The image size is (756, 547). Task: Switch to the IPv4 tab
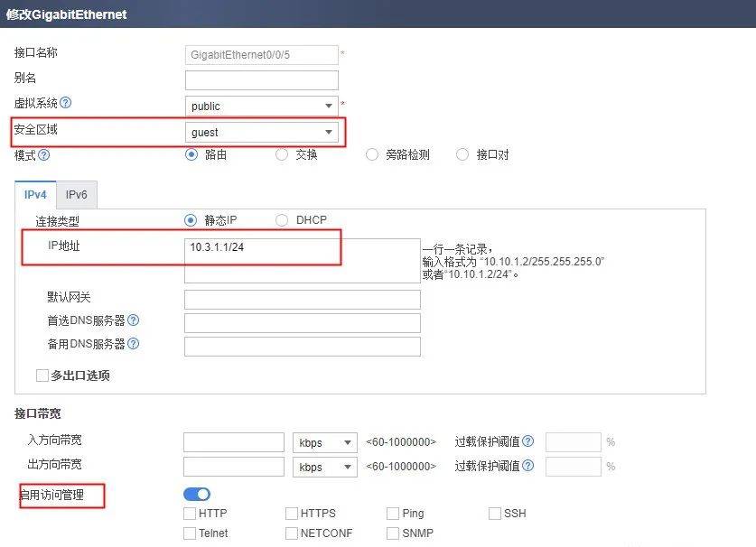tap(35, 195)
